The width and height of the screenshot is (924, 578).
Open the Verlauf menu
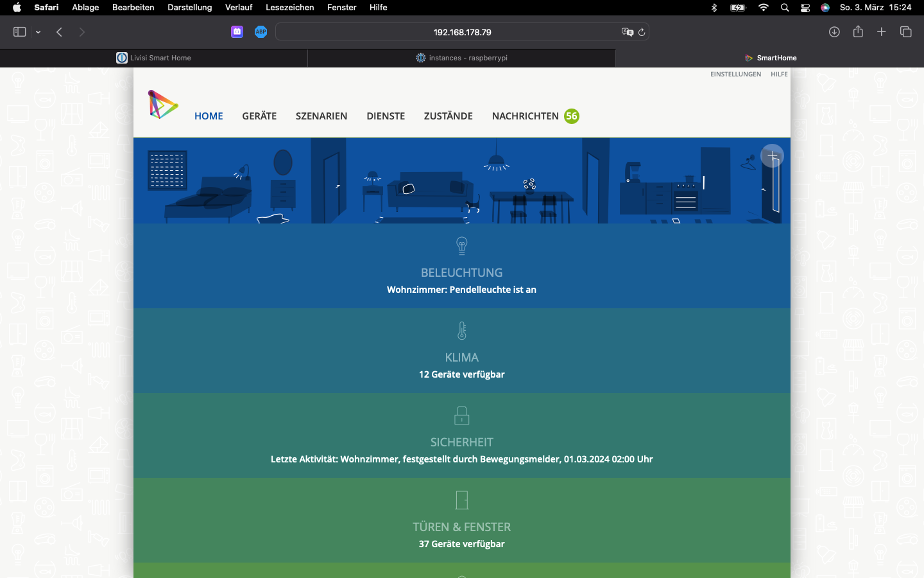point(239,7)
